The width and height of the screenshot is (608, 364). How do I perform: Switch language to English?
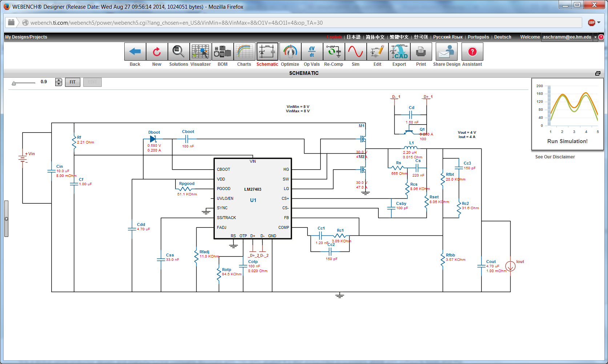point(334,37)
